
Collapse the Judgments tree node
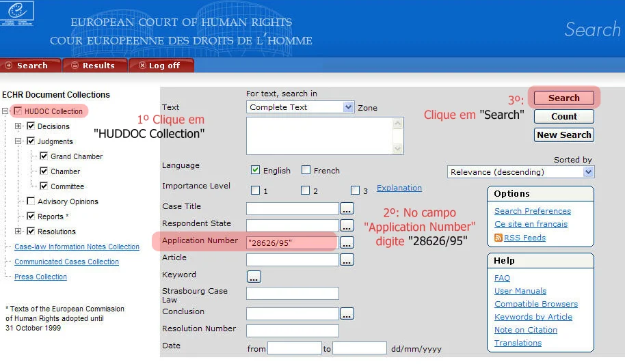pos(18,141)
